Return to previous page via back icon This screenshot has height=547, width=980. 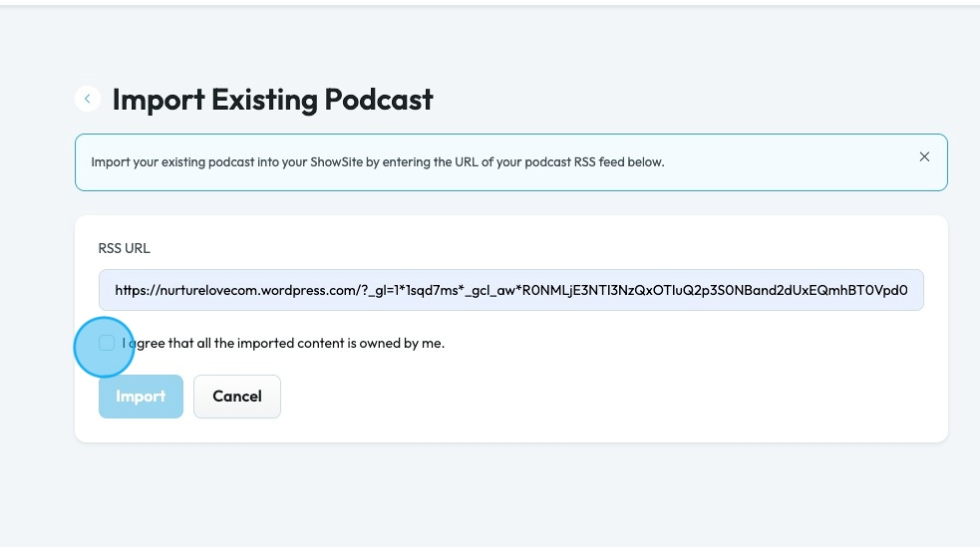88,99
